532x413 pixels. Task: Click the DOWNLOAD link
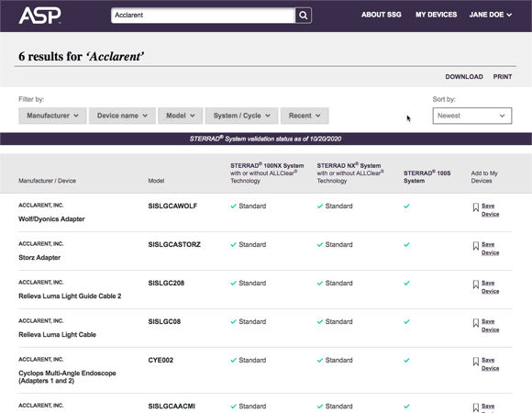click(464, 77)
